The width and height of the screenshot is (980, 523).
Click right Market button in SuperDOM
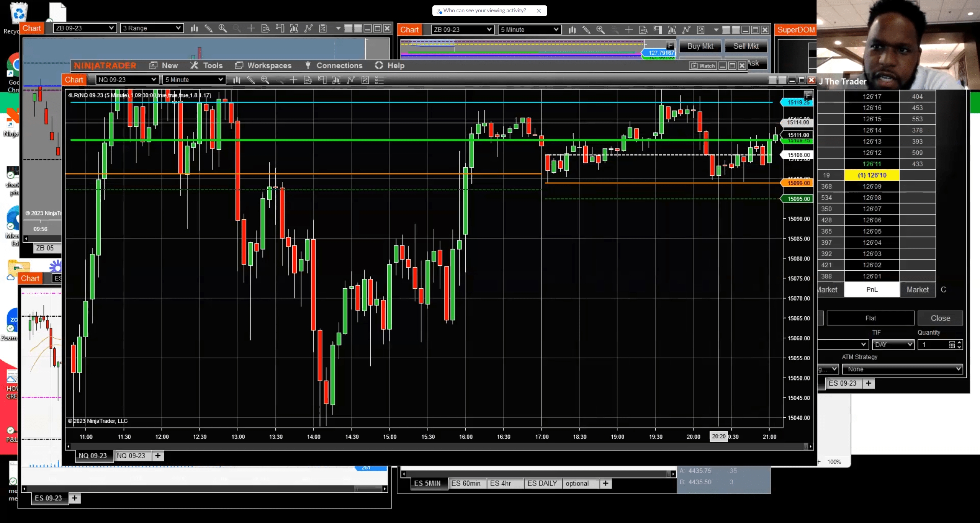click(918, 289)
